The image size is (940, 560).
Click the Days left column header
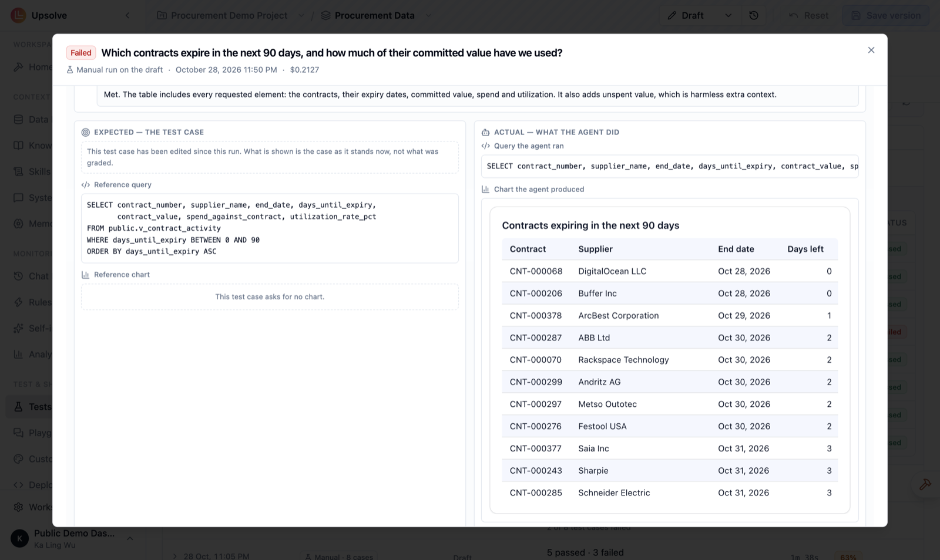(x=805, y=249)
